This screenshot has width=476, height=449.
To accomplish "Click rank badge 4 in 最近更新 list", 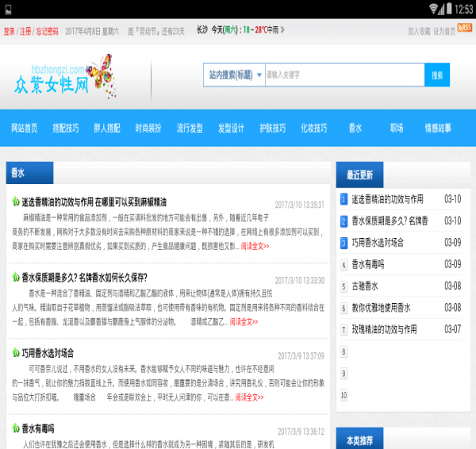I will [x=344, y=265].
